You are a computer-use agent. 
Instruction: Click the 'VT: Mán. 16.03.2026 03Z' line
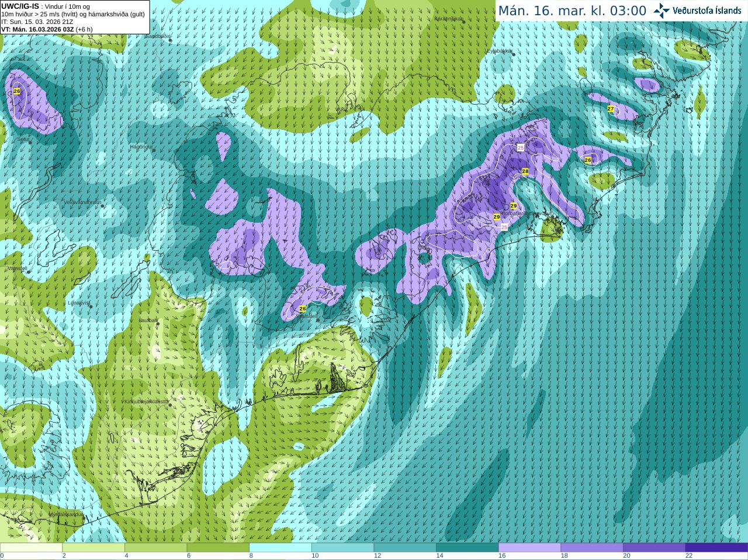(x=47, y=29)
